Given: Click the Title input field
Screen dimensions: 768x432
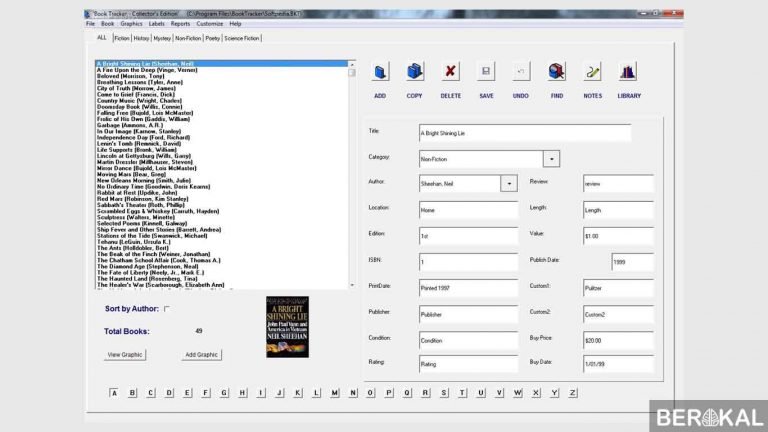Looking at the screenshot, I should pyautogui.click(x=525, y=133).
